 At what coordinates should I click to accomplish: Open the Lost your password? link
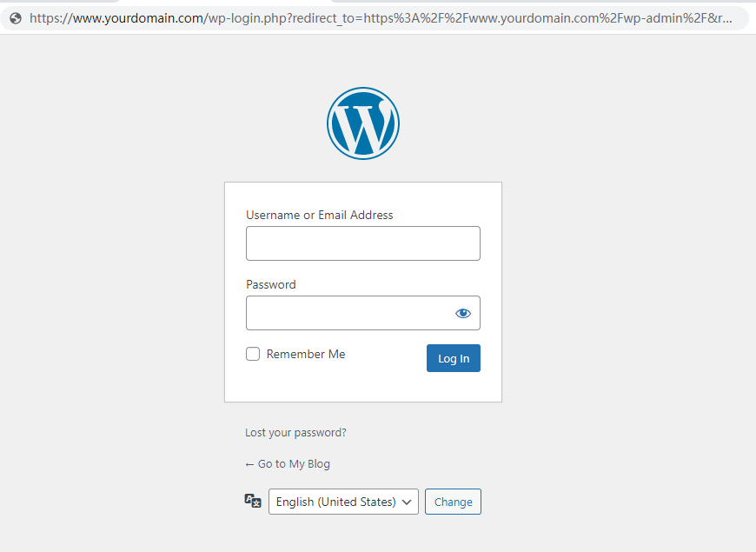coord(295,432)
